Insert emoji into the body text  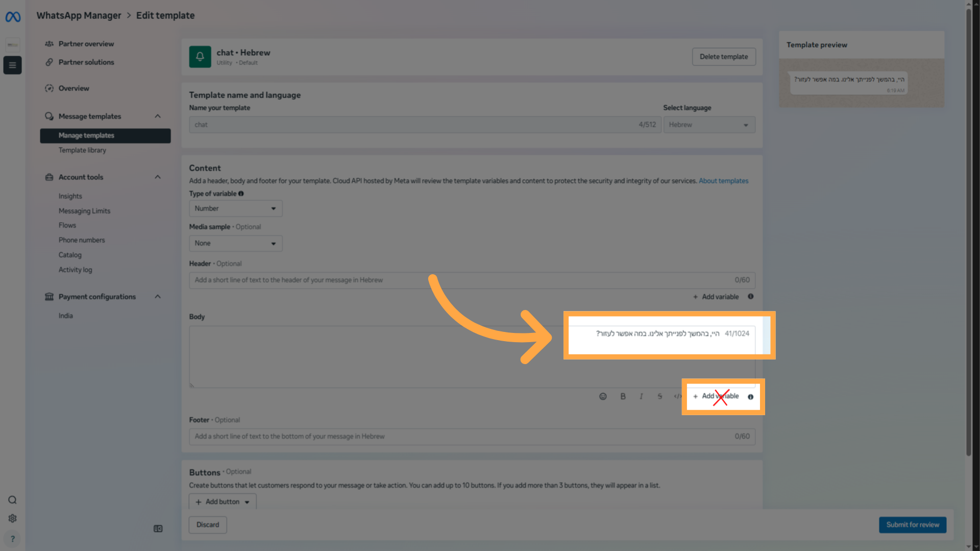pyautogui.click(x=603, y=396)
